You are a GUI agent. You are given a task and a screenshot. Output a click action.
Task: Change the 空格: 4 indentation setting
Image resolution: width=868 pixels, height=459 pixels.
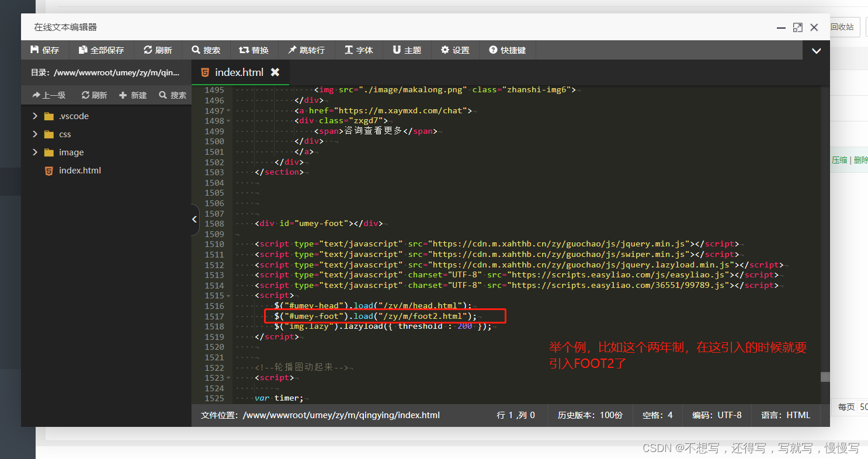point(658,415)
